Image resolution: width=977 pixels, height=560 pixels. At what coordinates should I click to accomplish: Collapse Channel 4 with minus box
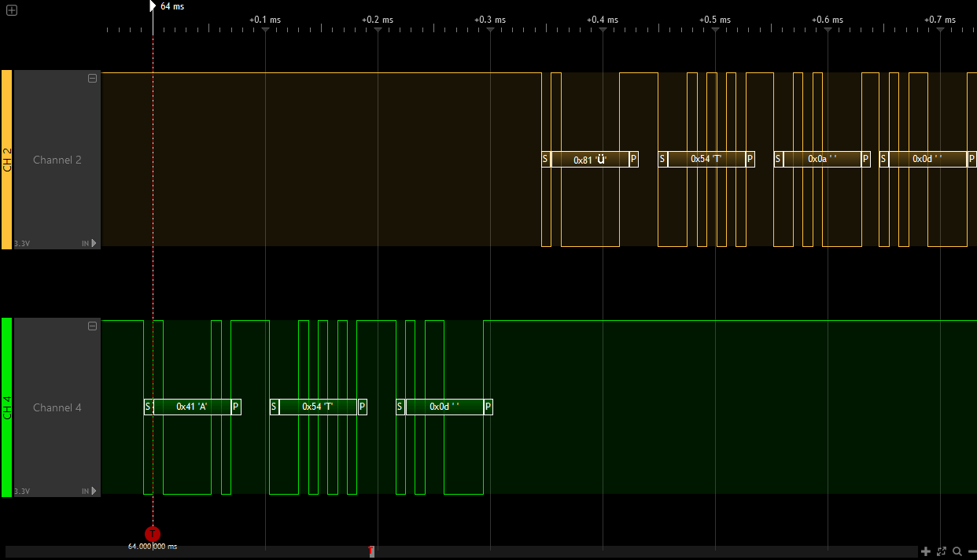coord(92,326)
